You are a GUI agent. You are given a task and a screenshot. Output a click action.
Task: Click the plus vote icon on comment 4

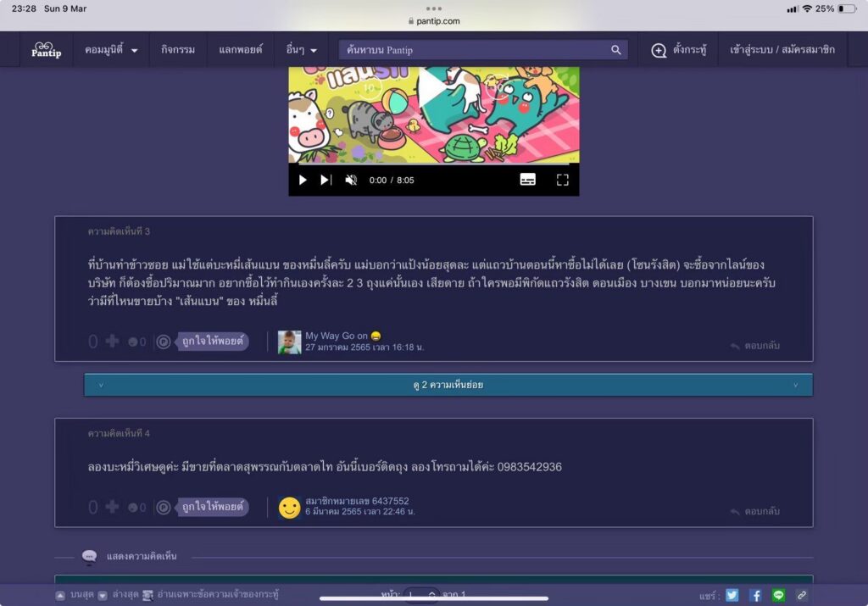pos(112,506)
